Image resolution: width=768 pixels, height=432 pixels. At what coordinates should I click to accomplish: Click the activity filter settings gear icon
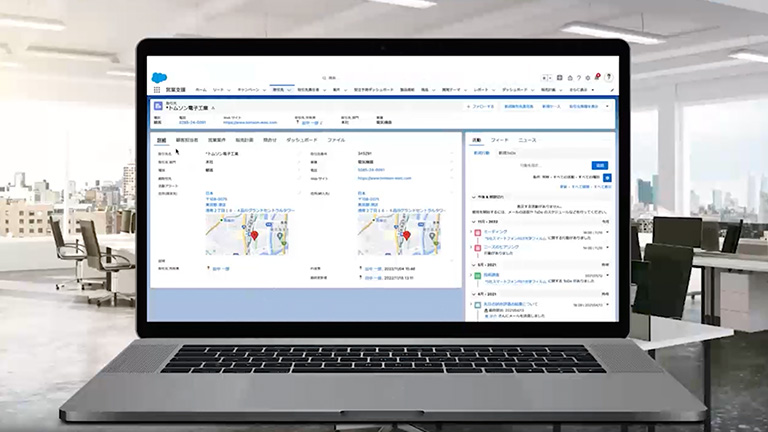point(607,177)
